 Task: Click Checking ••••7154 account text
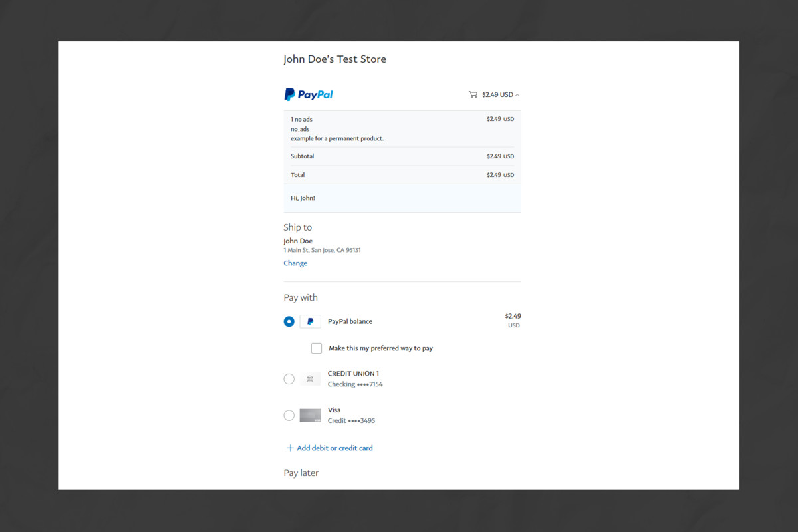click(x=355, y=384)
